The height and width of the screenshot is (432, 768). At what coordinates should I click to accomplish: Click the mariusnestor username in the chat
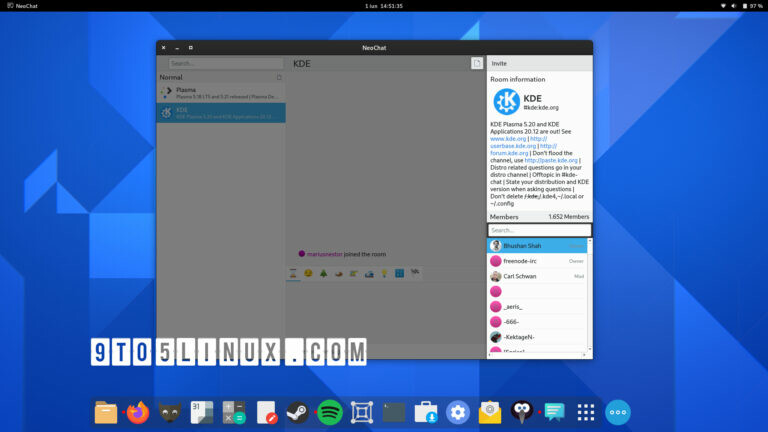(324, 254)
